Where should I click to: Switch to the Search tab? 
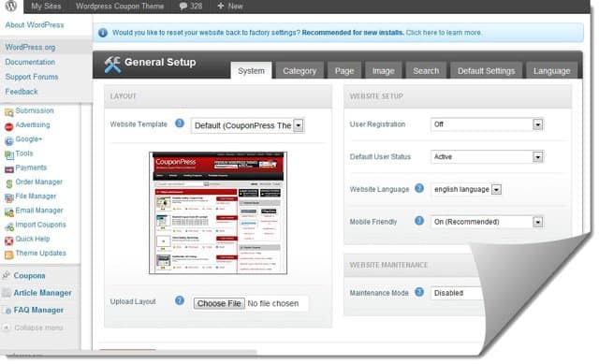pyautogui.click(x=426, y=71)
